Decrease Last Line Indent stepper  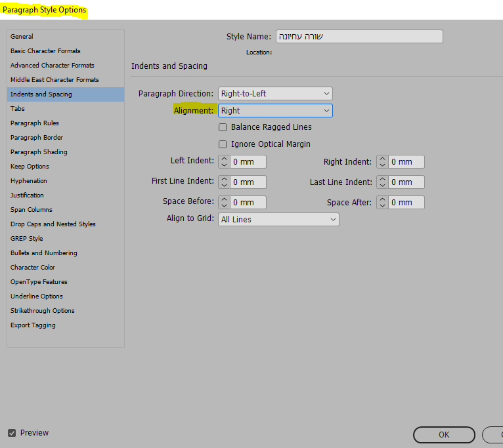point(382,185)
